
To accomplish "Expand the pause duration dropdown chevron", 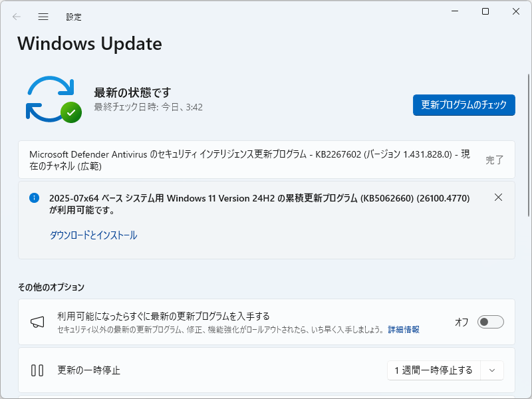I will point(491,370).
